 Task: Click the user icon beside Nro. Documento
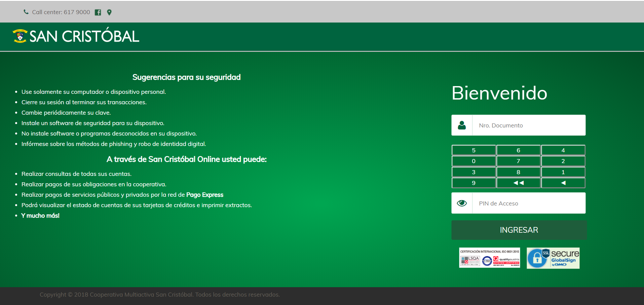pos(462,125)
